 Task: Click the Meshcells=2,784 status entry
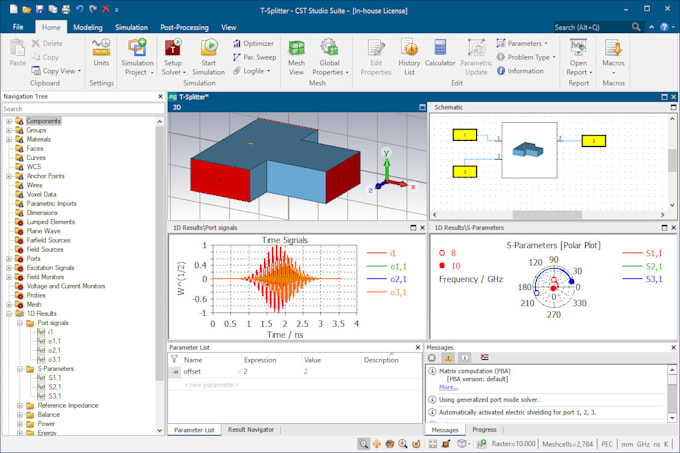[567, 444]
